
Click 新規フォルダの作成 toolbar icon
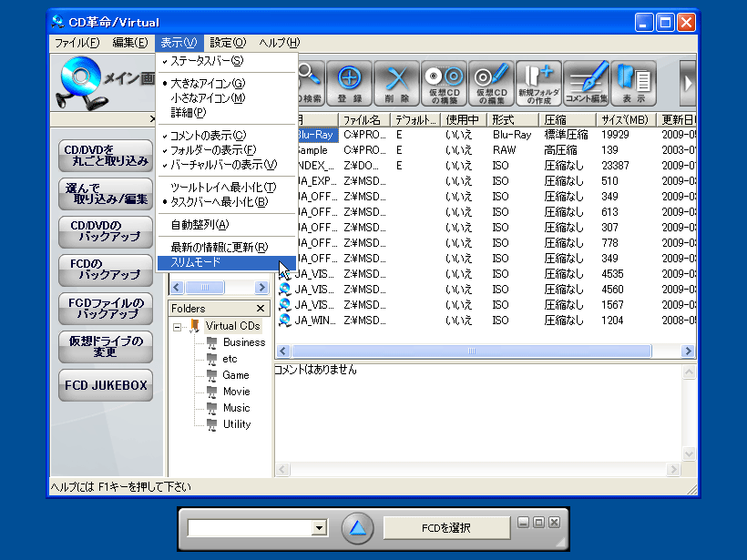click(538, 84)
